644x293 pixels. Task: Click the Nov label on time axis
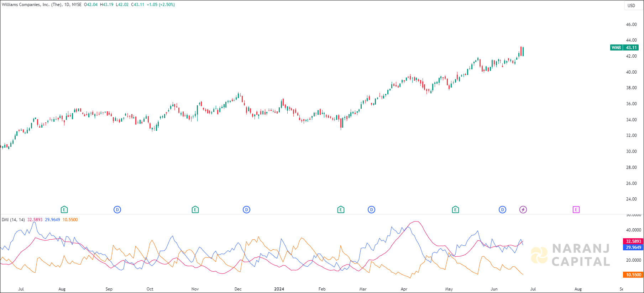(x=195, y=289)
